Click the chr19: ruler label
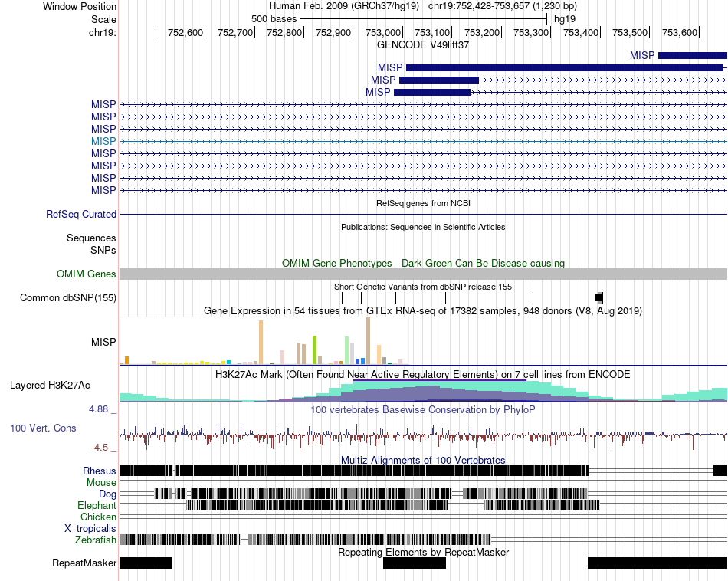728x581 pixels. click(x=102, y=32)
